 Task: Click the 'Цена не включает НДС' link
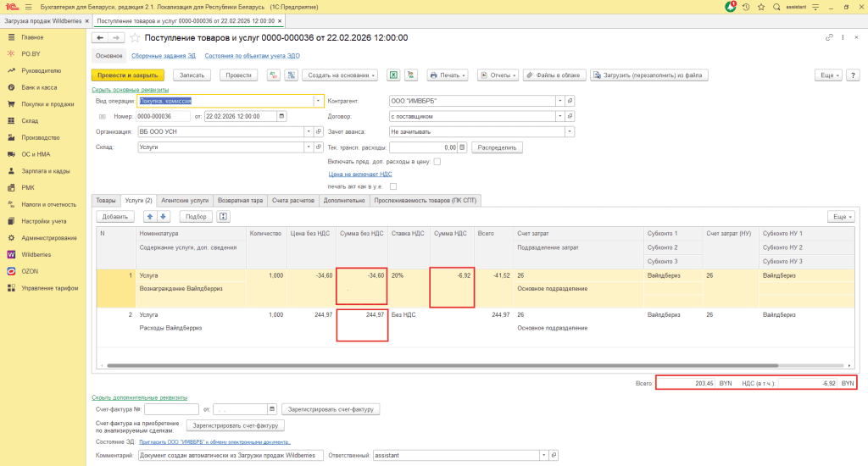tap(360, 174)
